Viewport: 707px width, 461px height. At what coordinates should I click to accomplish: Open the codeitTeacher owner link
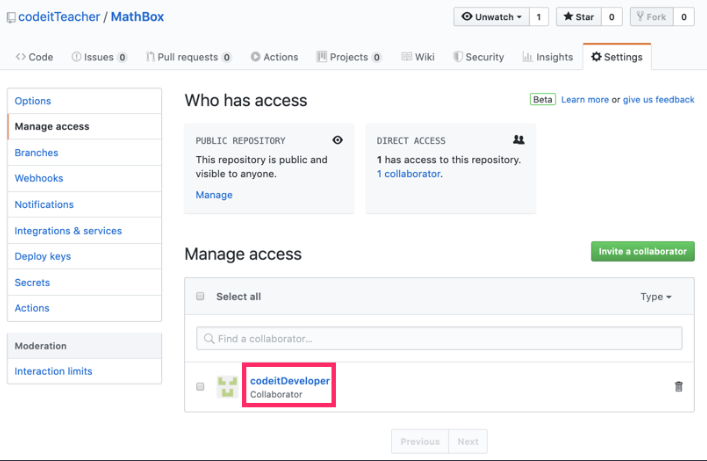(x=59, y=17)
